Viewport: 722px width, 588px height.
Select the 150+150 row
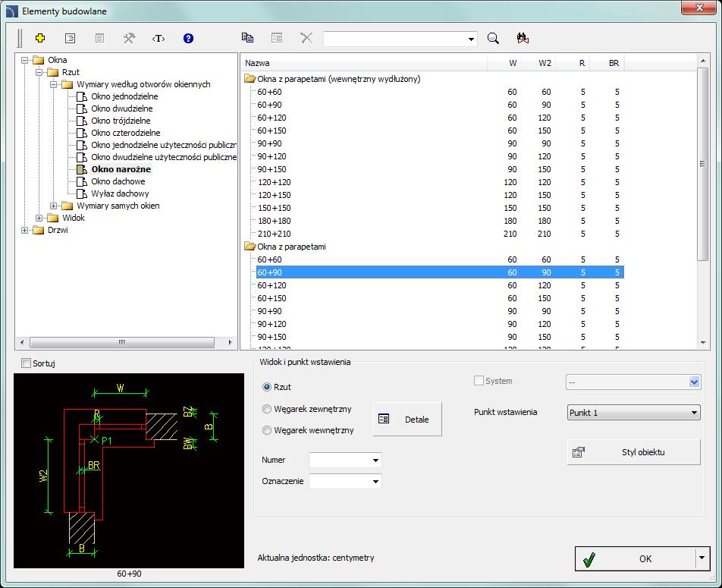[x=440, y=208]
